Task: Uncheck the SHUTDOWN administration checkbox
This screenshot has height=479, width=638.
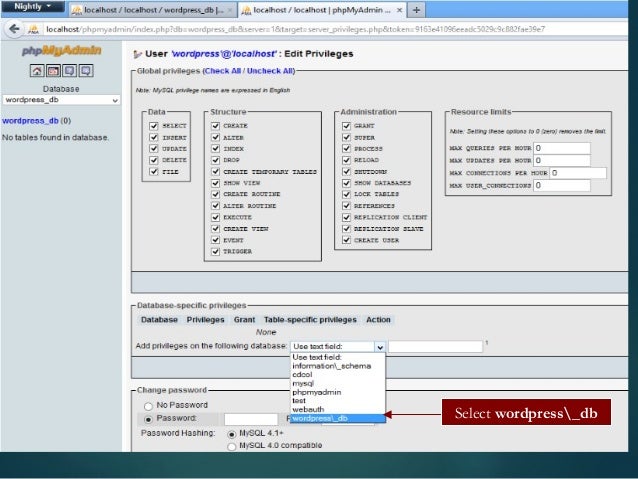Action: point(346,171)
